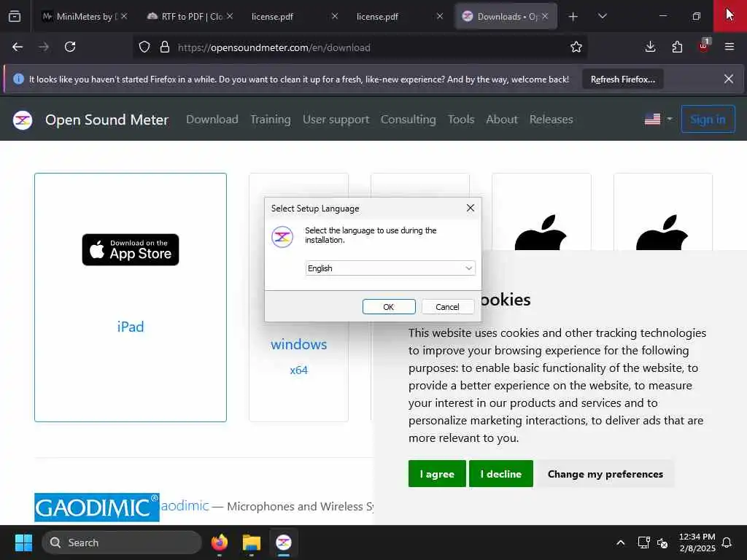This screenshot has width=747, height=560.
Task: Switch to the RTF to PDF tab
Action: pyautogui.click(x=190, y=16)
